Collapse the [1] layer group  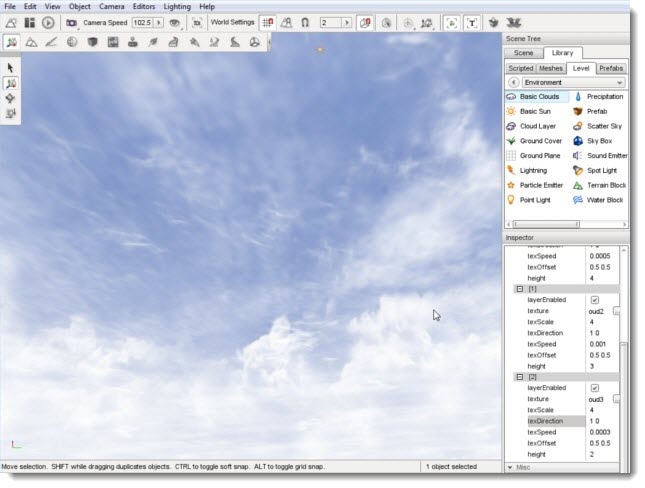(520, 289)
